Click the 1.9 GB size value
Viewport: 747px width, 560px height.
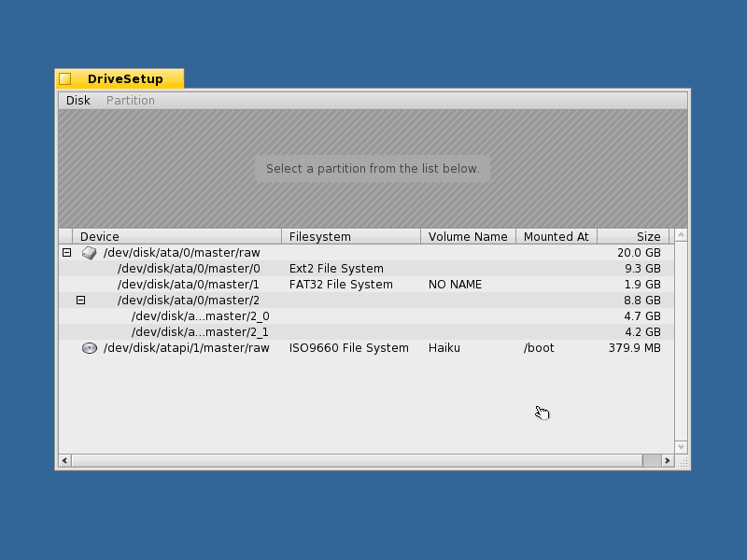[x=642, y=285]
